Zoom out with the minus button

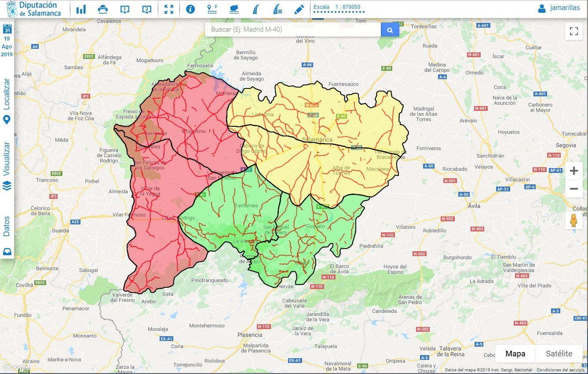pyautogui.click(x=573, y=189)
